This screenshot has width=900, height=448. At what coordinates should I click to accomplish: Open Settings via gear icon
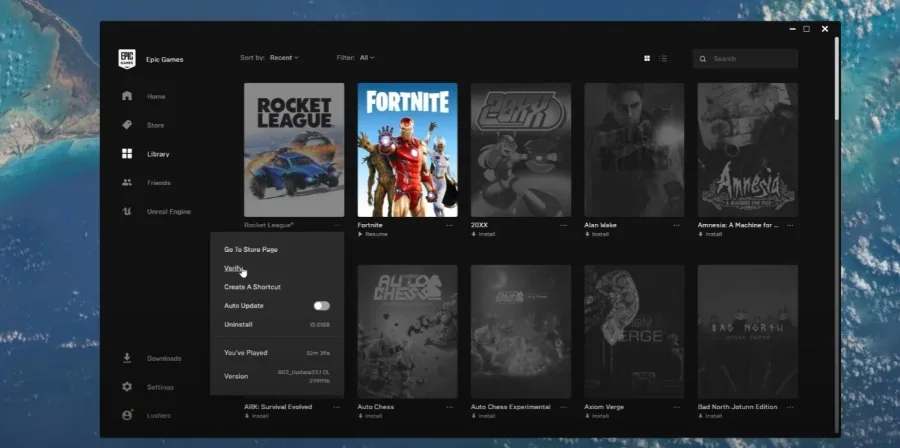(x=127, y=387)
